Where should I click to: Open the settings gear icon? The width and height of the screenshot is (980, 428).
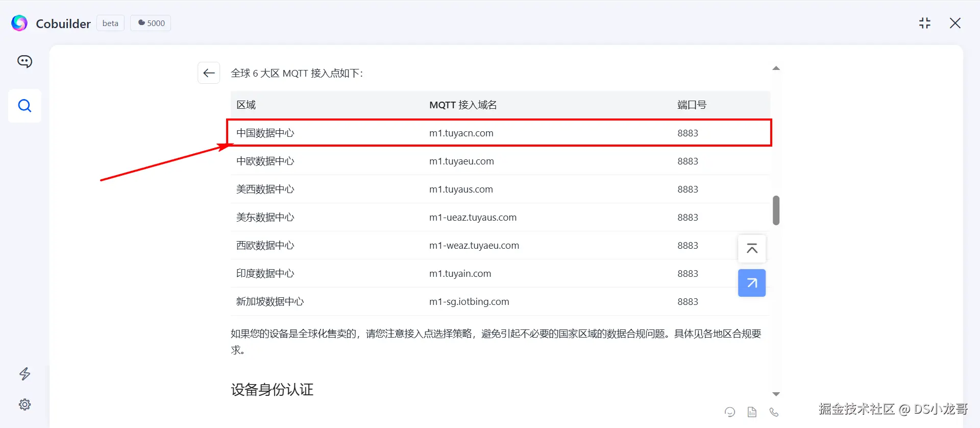[24, 405]
